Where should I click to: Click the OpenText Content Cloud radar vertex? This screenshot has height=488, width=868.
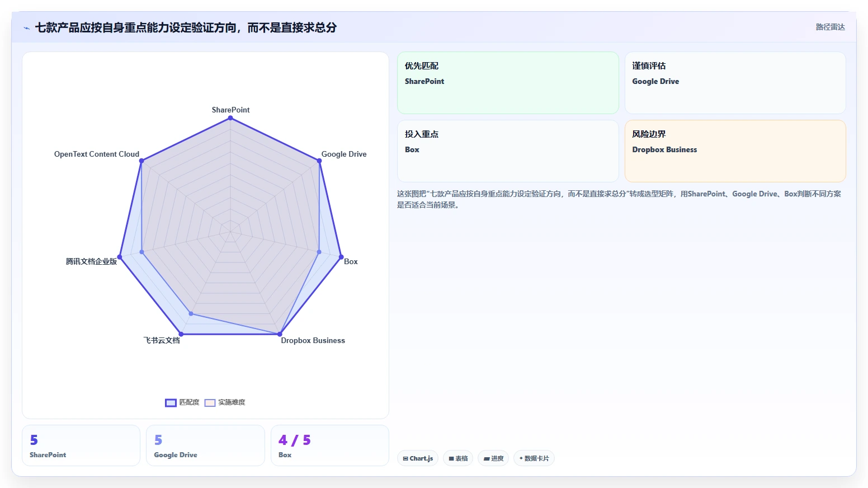[141, 161]
